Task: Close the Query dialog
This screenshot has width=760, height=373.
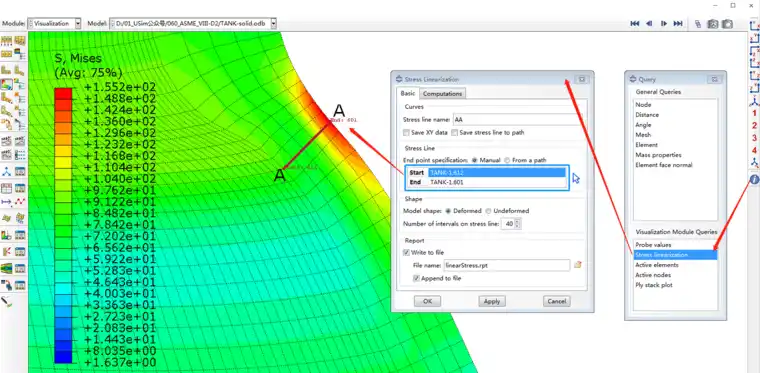Action: tap(714, 79)
